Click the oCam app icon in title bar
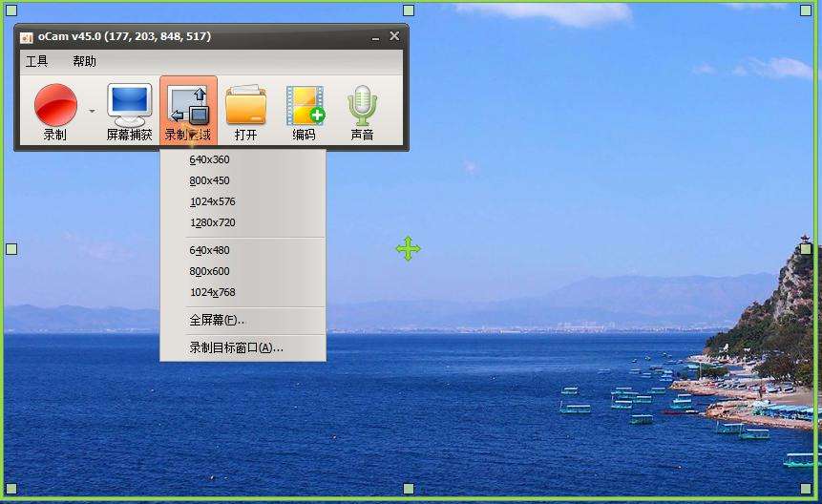Screen dimensions: 822x504 pyautogui.click(x=26, y=37)
